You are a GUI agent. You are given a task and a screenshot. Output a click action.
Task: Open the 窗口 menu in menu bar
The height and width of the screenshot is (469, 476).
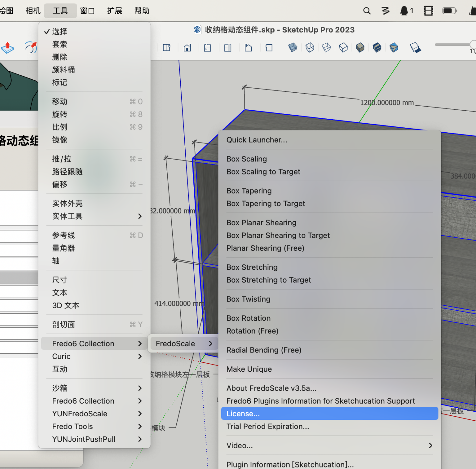pos(87,11)
